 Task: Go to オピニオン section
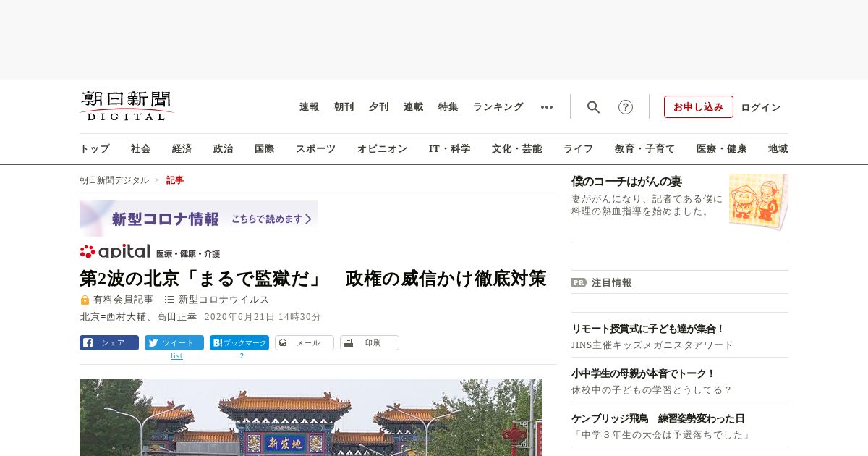(382, 149)
